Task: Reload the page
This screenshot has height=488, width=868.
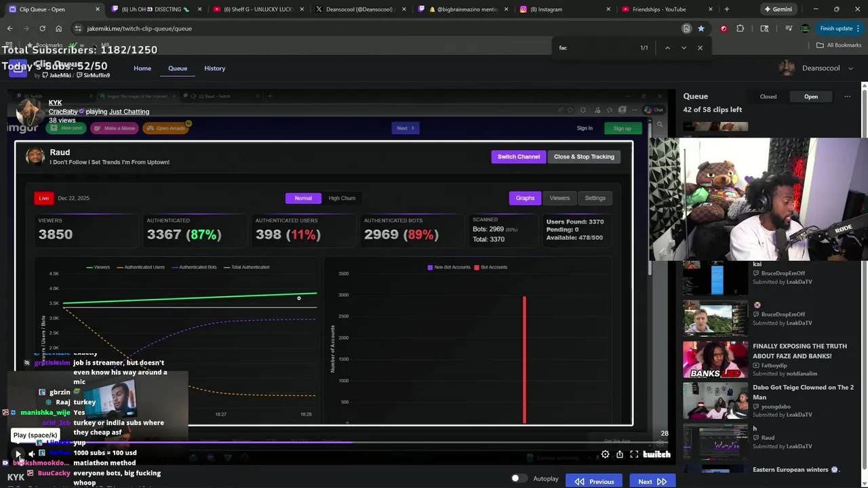Action: coord(42,28)
